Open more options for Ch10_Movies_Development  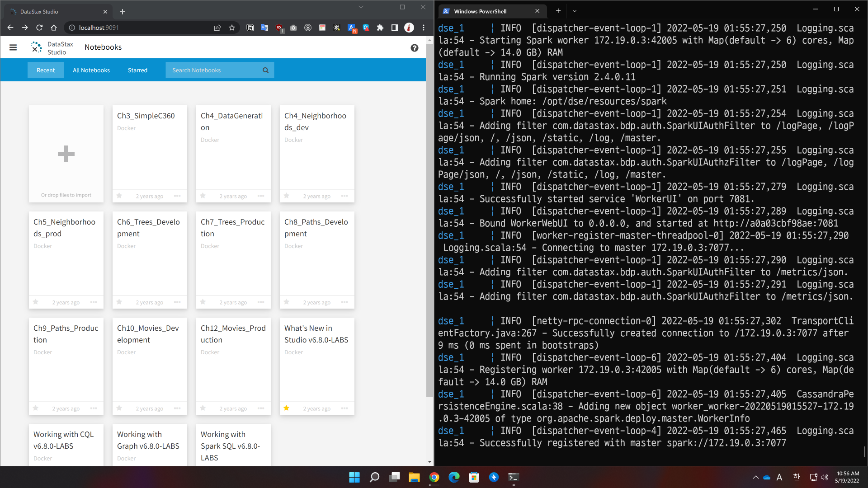[x=177, y=408]
